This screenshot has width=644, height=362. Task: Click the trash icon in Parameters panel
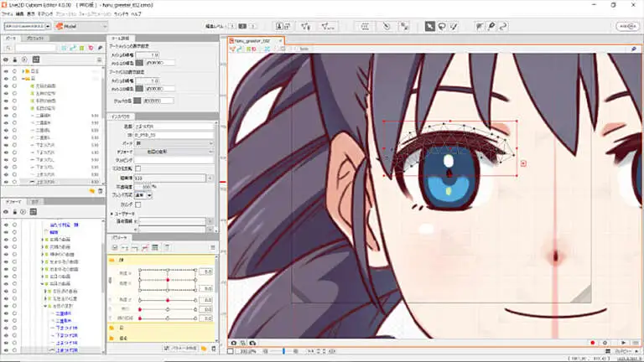[x=213, y=347]
